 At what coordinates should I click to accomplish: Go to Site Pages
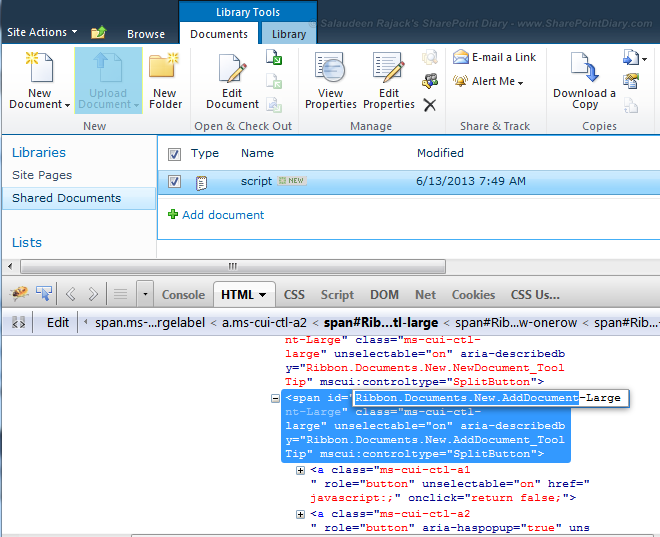tap(42, 175)
